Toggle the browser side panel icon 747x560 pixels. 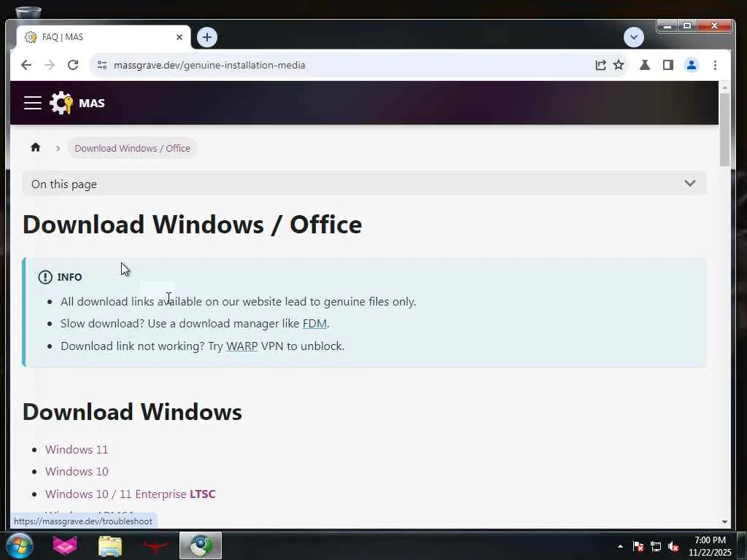(668, 65)
